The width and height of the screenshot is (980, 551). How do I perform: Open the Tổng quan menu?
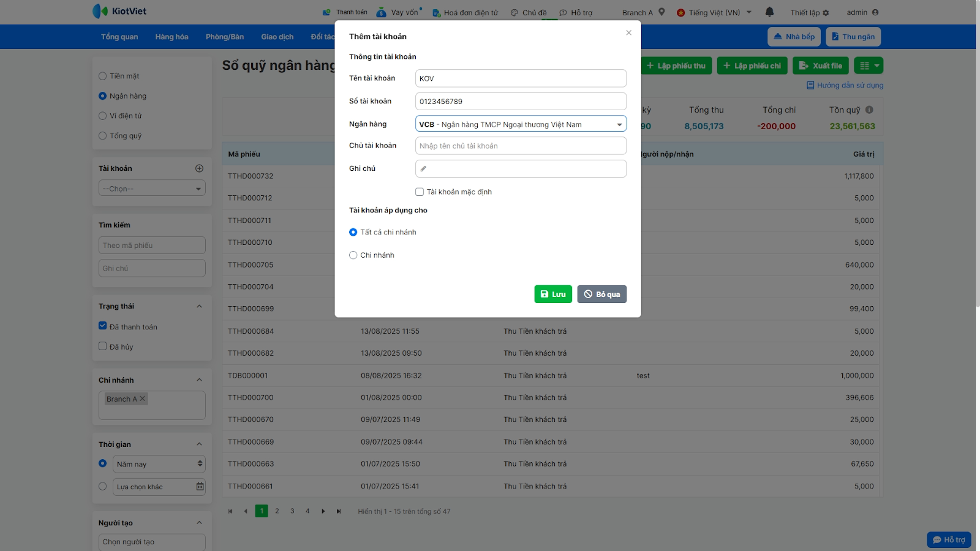click(x=119, y=37)
